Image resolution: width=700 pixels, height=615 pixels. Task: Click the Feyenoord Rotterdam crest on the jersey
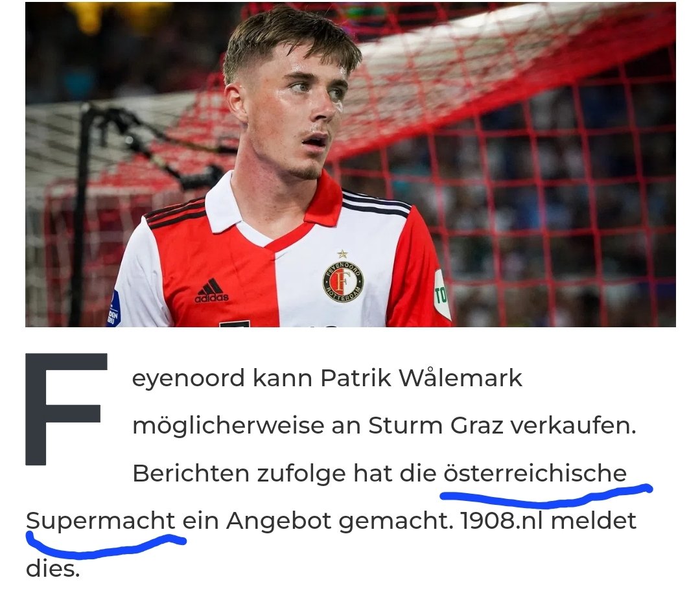click(343, 281)
